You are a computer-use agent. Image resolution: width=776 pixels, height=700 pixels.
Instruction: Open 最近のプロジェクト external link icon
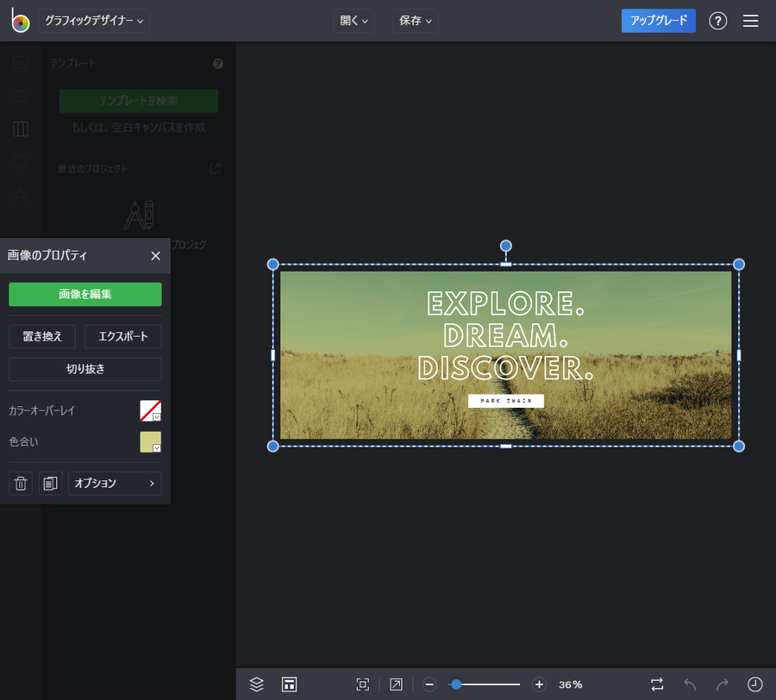coord(216,168)
